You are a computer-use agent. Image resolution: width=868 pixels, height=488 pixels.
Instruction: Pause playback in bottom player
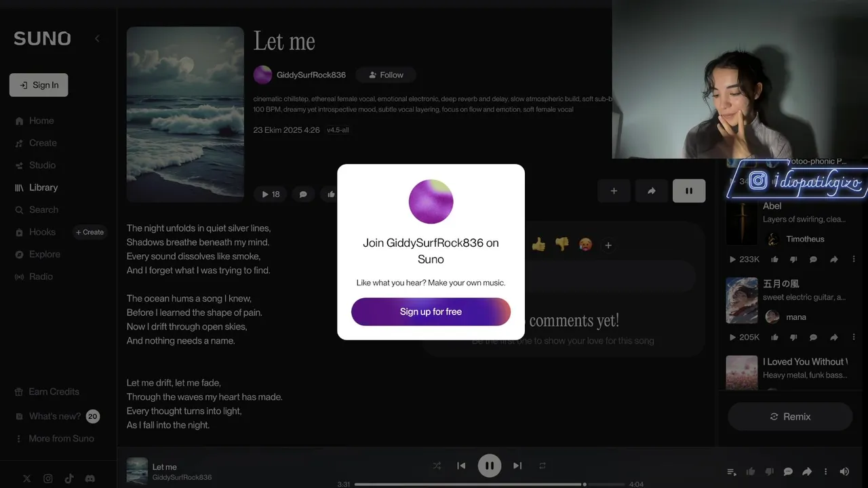pos(489,466)
